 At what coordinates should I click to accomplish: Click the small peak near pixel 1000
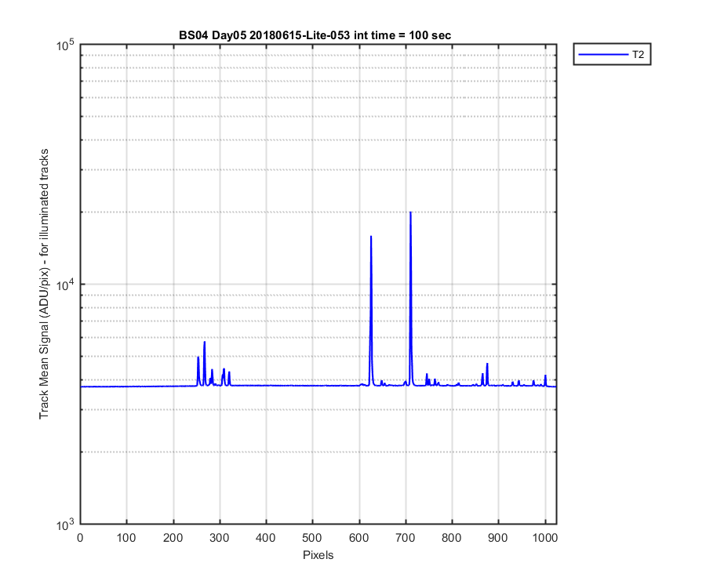pos(545,376)
